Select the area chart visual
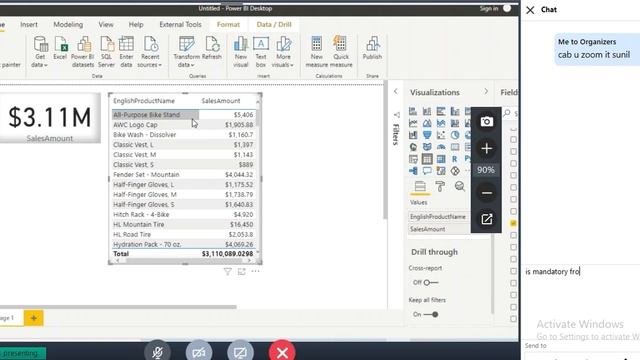This screenshot has width=640, height=360. click(427, 123)
